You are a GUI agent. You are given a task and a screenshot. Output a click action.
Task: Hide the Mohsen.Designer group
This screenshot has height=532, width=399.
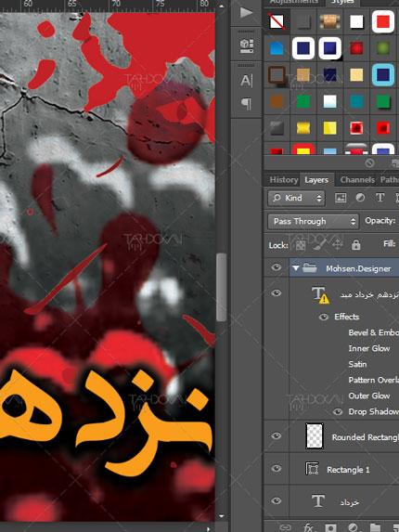pos(277,267)
